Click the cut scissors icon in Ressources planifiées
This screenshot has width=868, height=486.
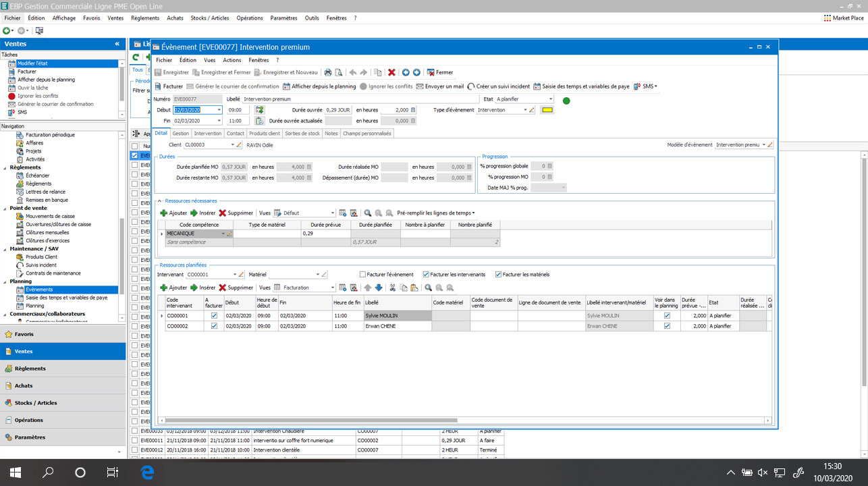click(x=393, y=288)
